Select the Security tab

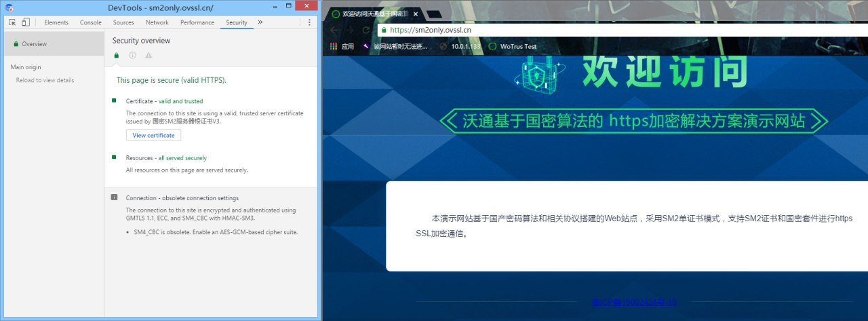[237, 22]
